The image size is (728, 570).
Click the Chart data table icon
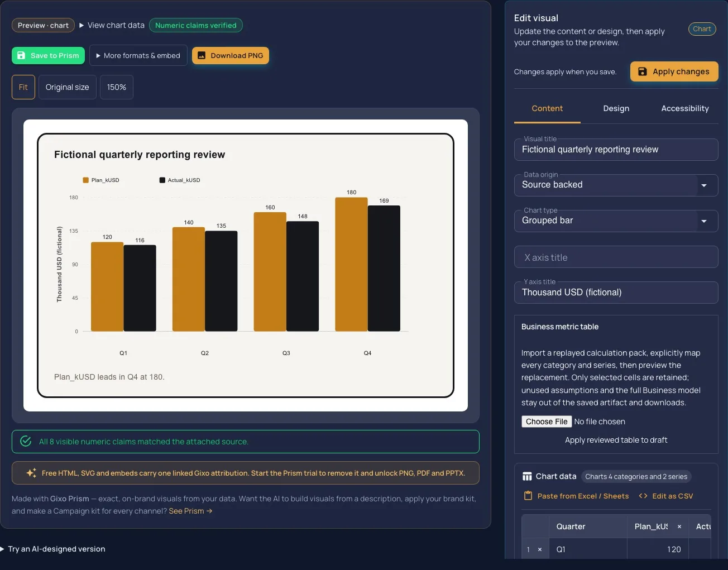click(x=527, y=476)
